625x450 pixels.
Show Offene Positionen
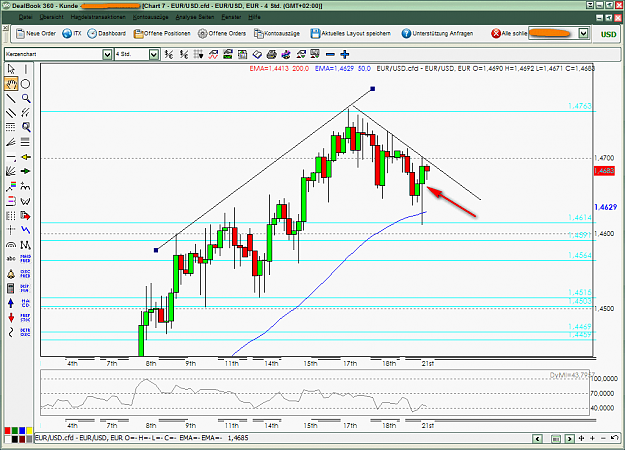pyautogui.click(x=162, y=33)
